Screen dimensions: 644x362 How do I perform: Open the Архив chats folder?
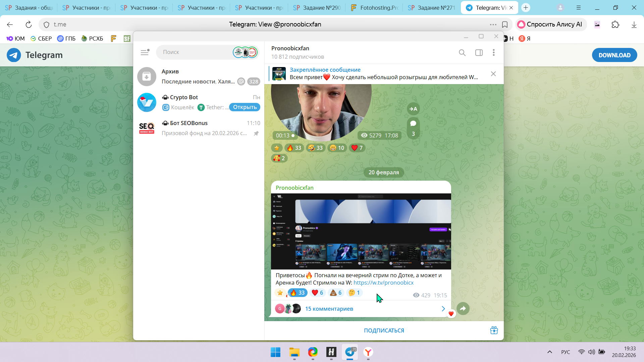[x=199, y=76]
